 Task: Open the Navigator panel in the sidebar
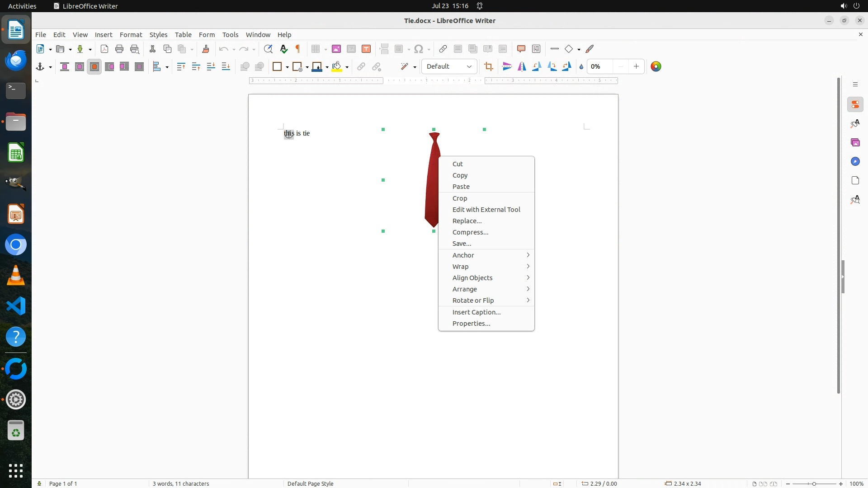click(x=855, y=162)
